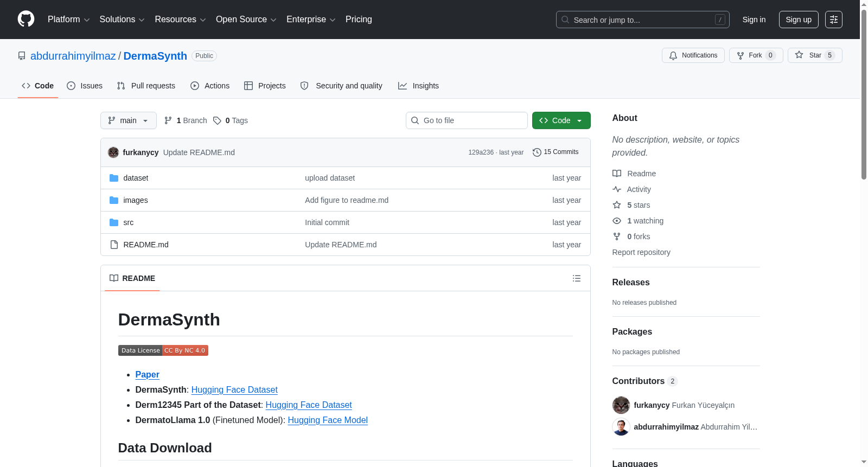Click the eye icon beside 1 watching

617,221
